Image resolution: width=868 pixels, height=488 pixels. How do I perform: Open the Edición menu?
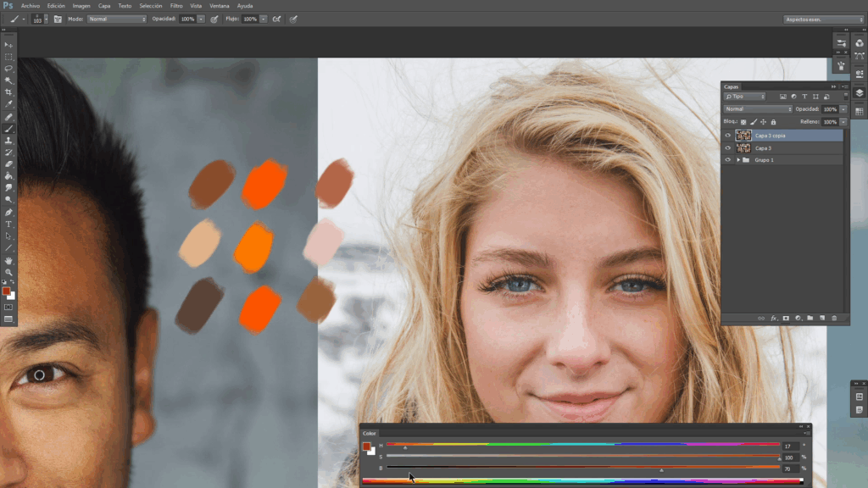click(x=56, y=6)
